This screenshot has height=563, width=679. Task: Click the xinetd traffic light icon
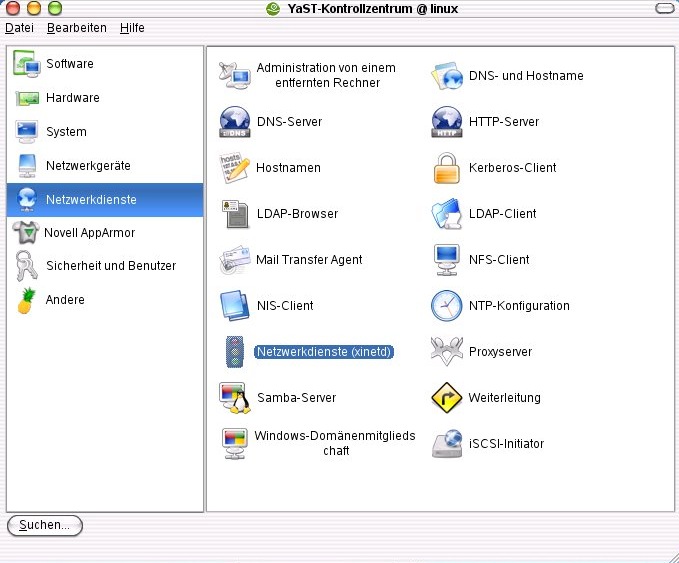click(235, 352)
